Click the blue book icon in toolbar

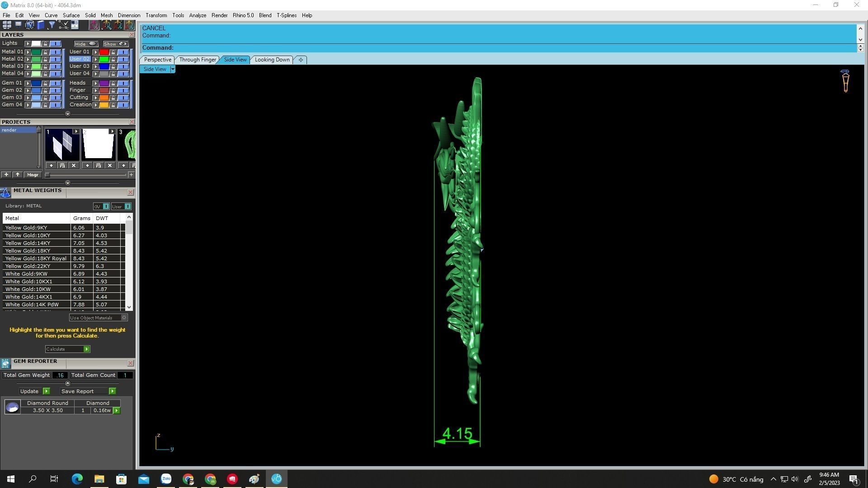point(41,25)
